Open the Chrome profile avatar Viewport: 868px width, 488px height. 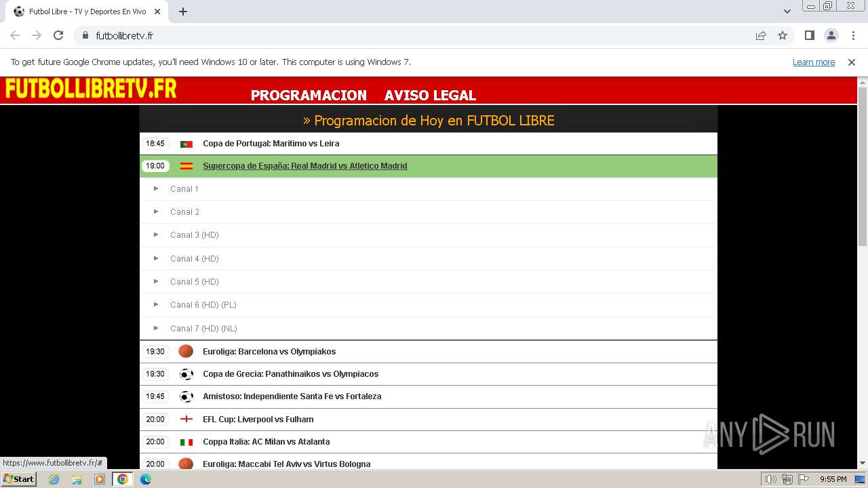pos(831,35)
